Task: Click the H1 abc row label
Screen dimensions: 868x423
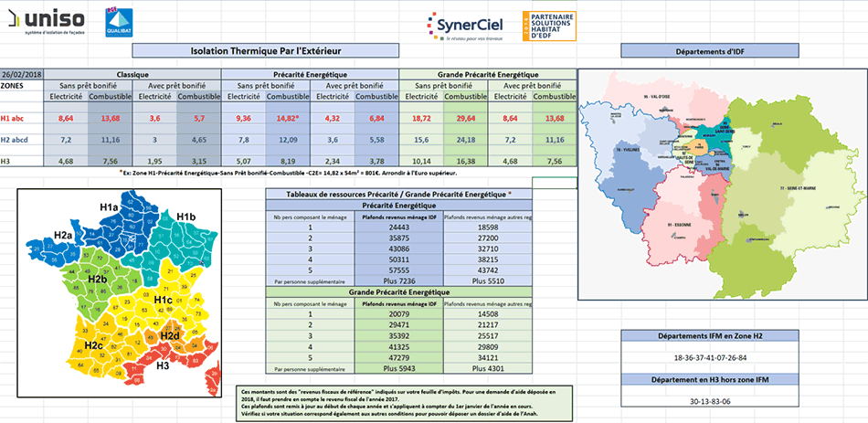Action: point(18,119)
